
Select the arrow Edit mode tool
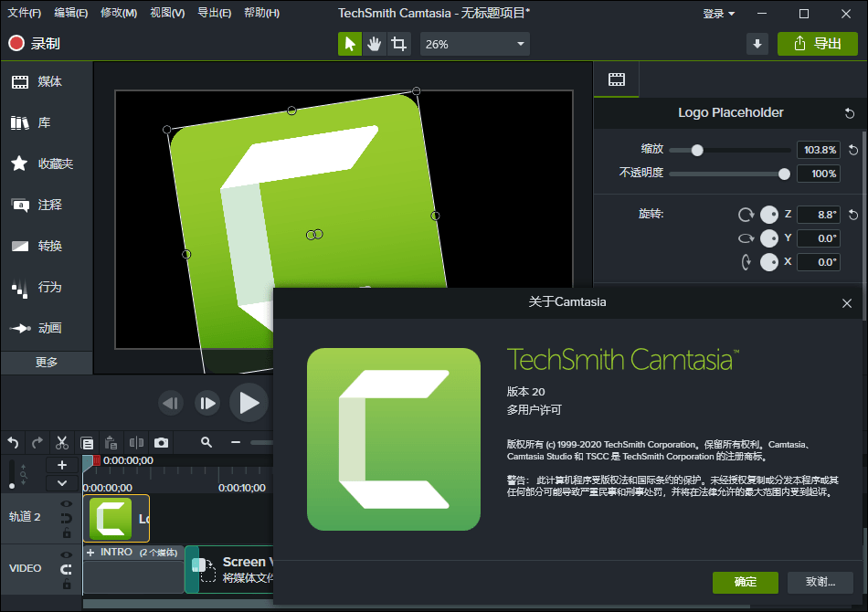pyautogui.click(x=350, y=44)
